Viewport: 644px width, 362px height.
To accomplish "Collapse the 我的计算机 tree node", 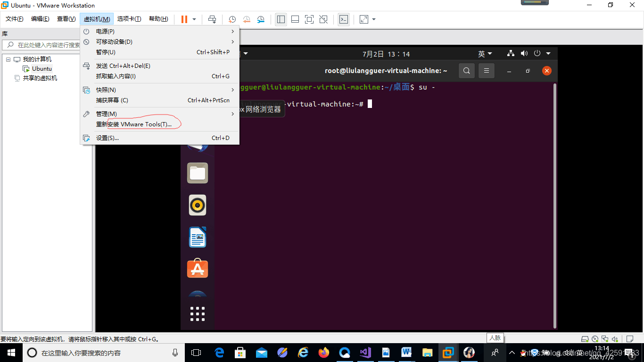I will point(8,59).
